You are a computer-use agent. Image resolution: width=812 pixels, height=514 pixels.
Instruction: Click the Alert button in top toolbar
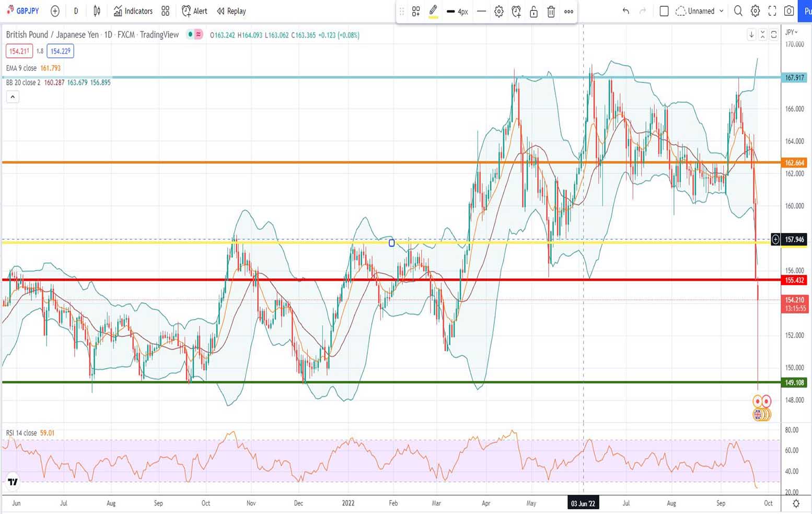(x=194, y=11)
